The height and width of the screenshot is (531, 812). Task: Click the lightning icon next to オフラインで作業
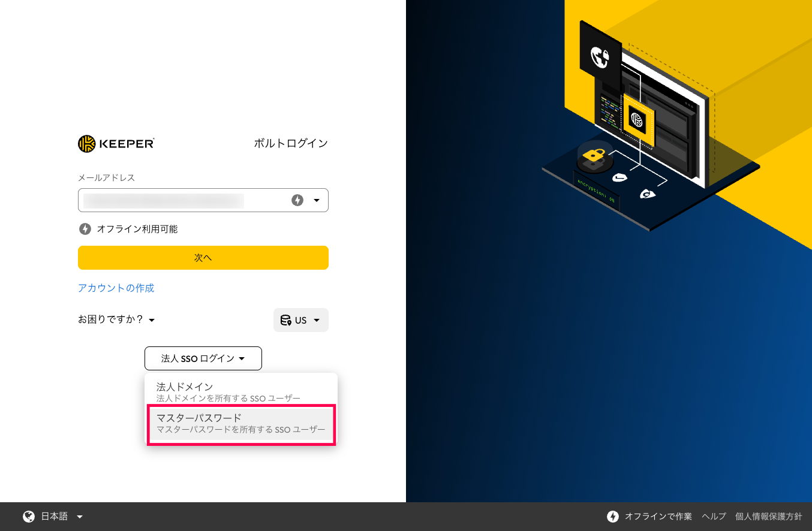point(613,515)
